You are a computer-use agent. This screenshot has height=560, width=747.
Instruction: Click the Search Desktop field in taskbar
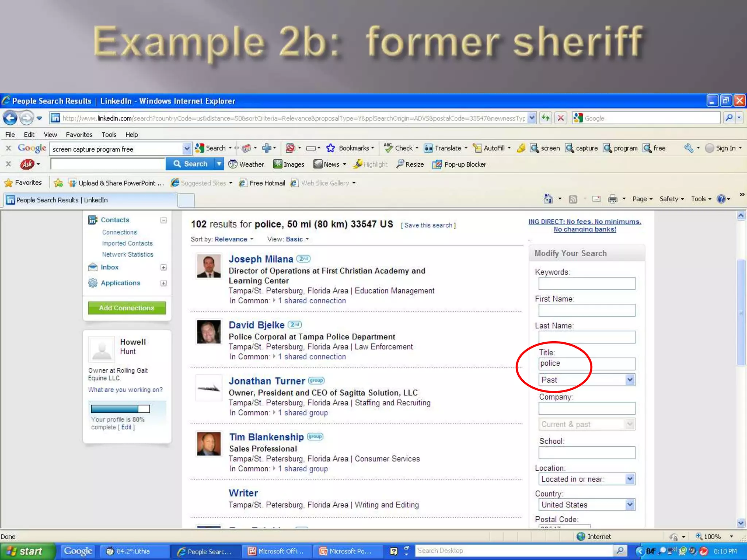(x=514, y=551)
